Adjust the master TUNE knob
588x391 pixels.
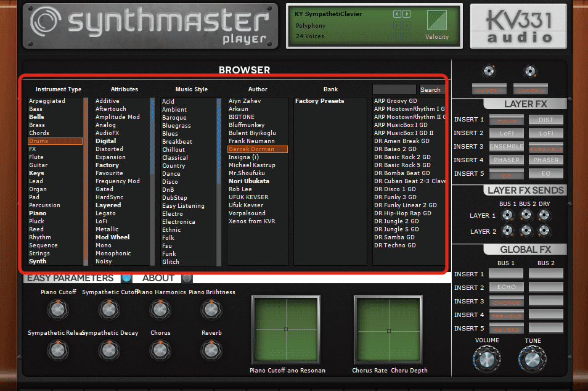point(532,359)
